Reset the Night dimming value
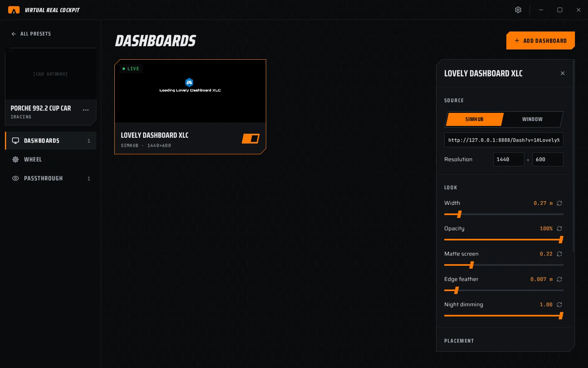Viewport: 588px width, 368px height. pos(559,305)
